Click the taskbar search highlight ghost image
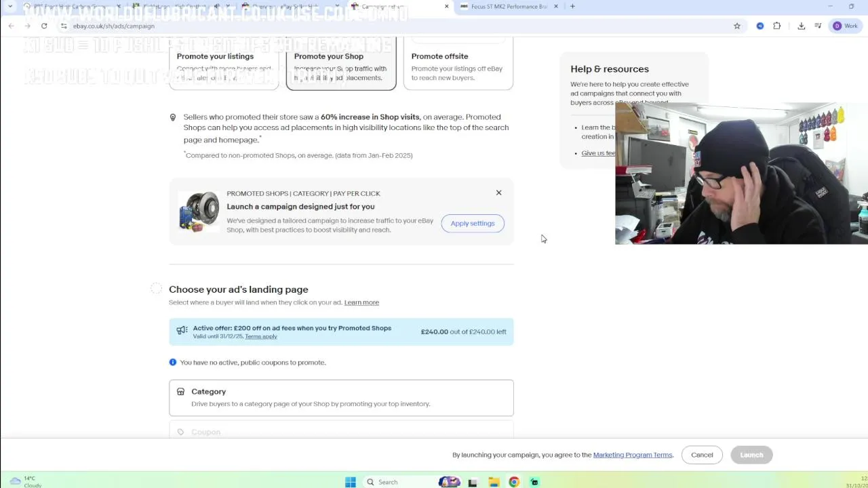 click(449, 482)
